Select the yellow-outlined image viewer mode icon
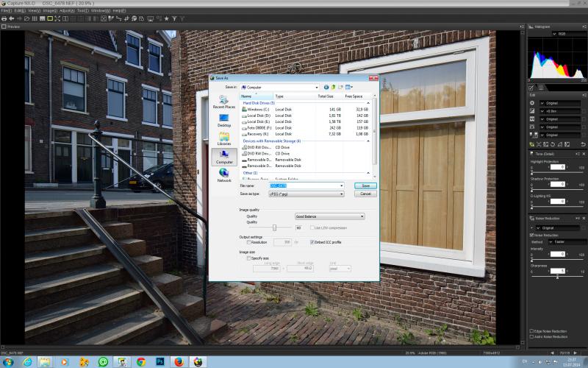The width and height of the screenshot is (588, 368). (50, 18)
